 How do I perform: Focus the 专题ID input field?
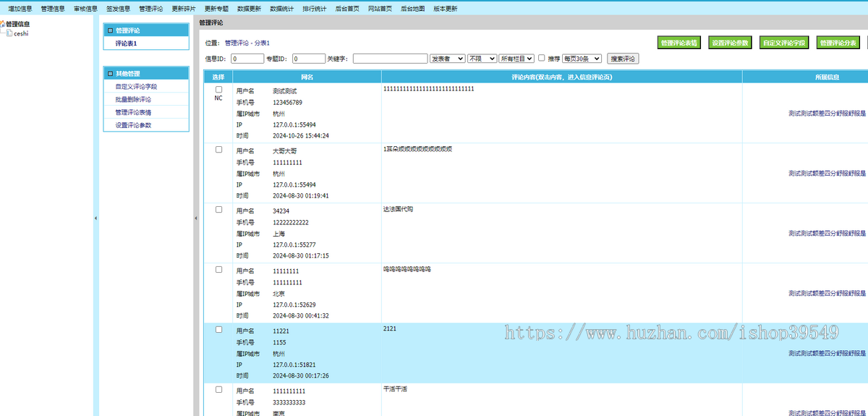pyautogui.click(x=309, y=59)
